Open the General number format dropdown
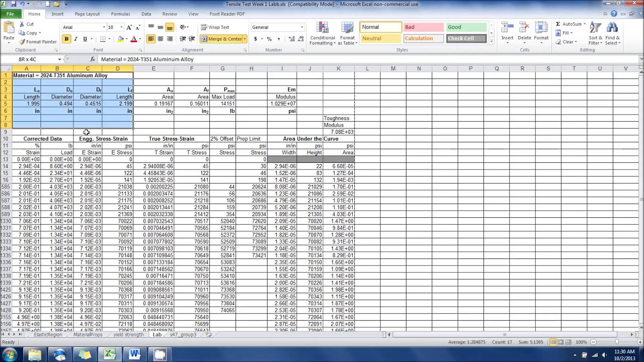This screenshot has height=362, width=644. [x=302, y=27]
